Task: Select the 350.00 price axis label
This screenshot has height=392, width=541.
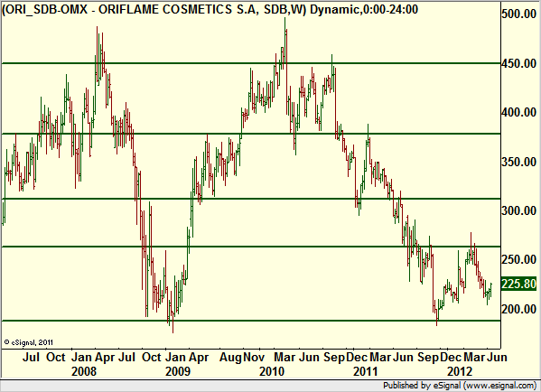Action: (518, 162)
